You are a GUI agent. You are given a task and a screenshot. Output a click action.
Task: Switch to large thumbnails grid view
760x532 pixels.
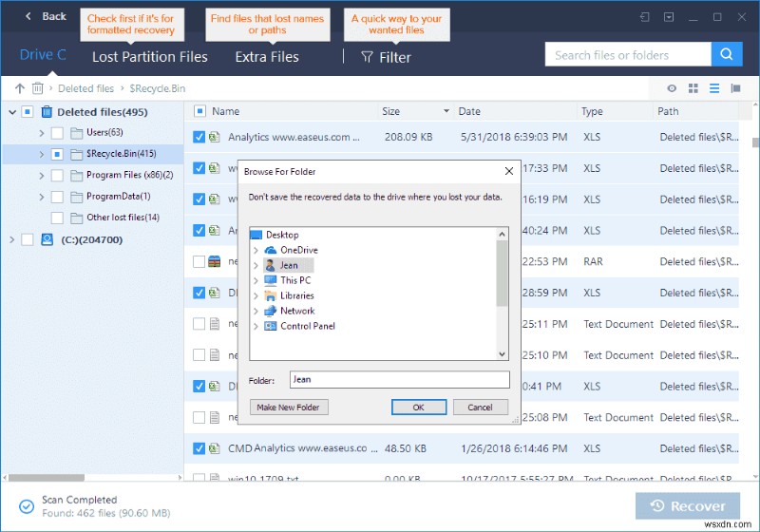pyautogui.click(x=693, y=88)
